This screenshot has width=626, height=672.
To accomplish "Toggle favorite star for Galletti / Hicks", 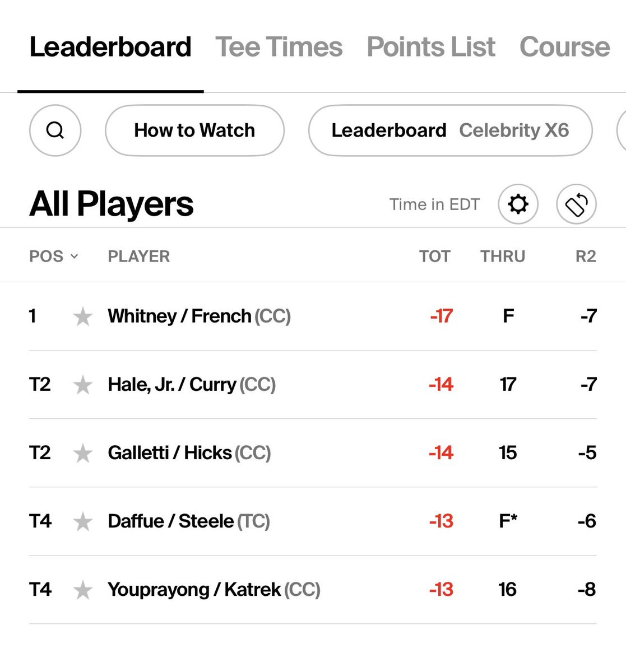I will pyautogui.click(x=83, y=453).
